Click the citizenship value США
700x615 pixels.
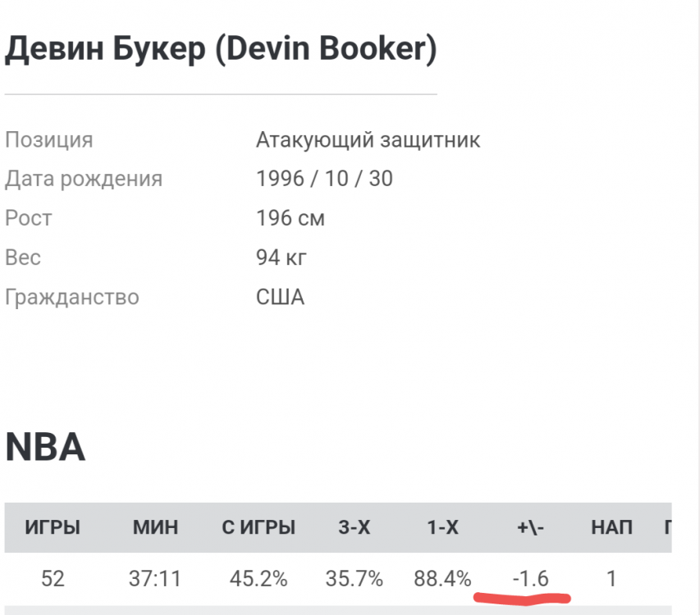(x=280, y=297)
